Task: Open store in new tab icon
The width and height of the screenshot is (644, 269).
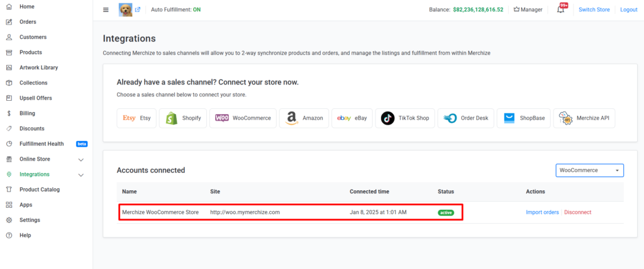Action: [138, 10]
